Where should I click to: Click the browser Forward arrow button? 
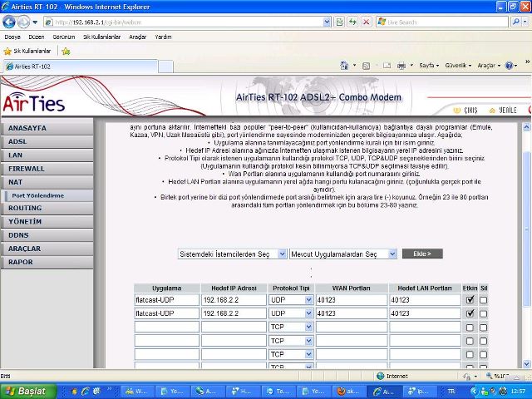point(23,22)
